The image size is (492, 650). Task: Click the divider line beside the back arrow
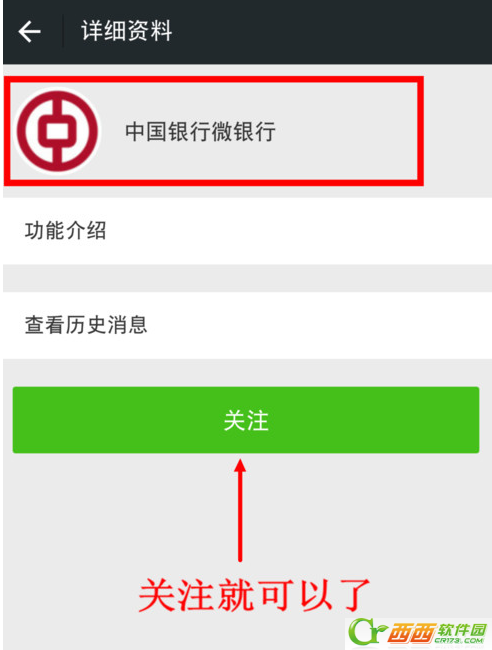[x=63, y=31]
